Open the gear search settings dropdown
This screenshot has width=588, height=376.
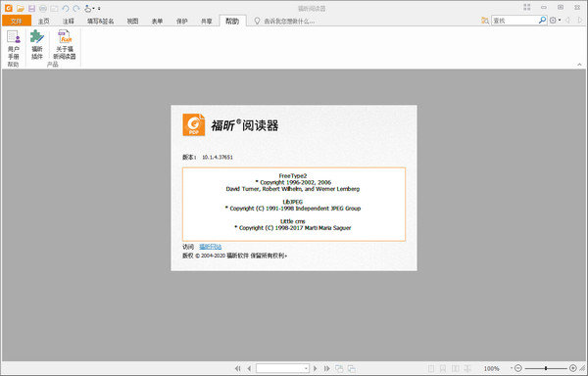pyautogui.click(x=555, y=21)
